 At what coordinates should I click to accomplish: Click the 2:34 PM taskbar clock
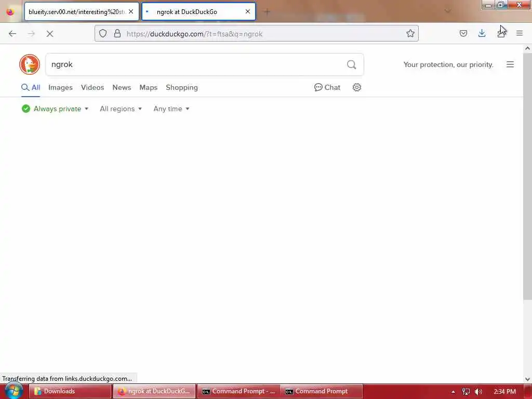tap(504, 391)
